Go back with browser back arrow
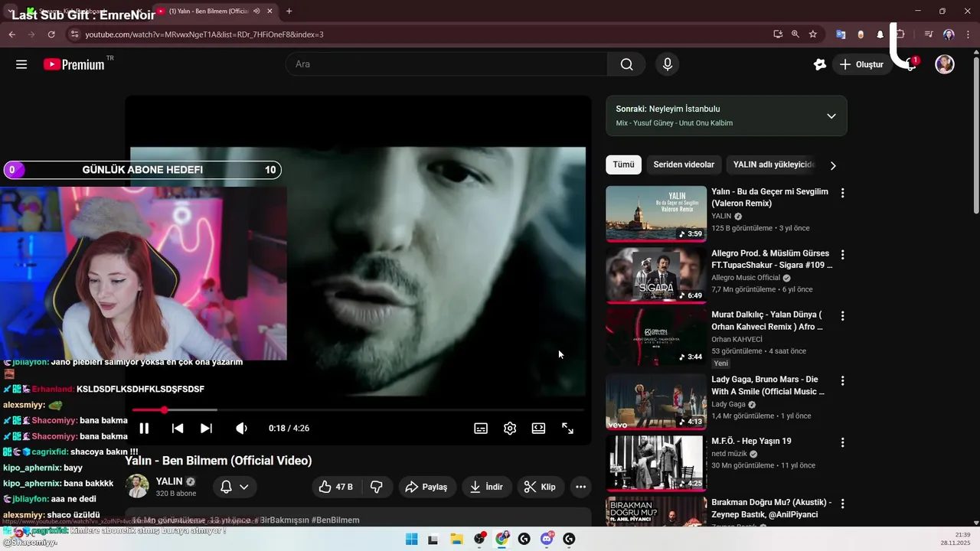Screen dimensions: 980x551 (11, 34)
